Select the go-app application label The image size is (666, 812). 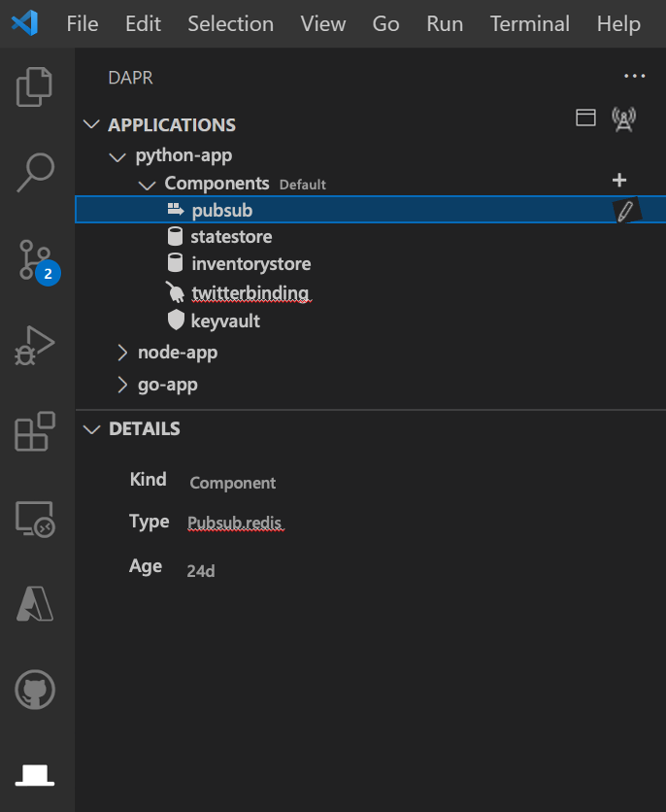pos(168,386)
